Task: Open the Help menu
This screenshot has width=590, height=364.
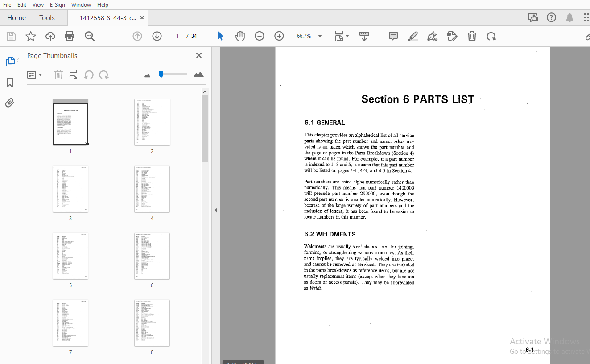Action: (x=103, y=4)
